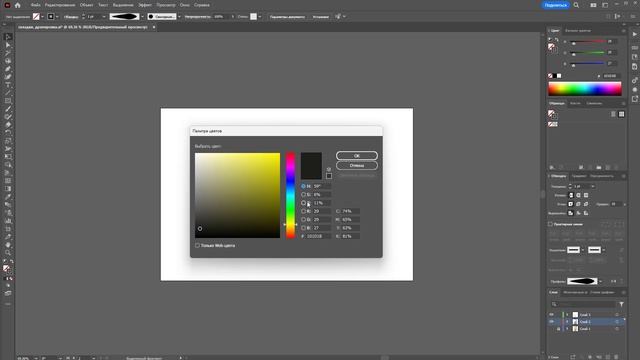Switch to the Кисти tab
The height and width of the screenshot is (360, 640).
[575, 103]
